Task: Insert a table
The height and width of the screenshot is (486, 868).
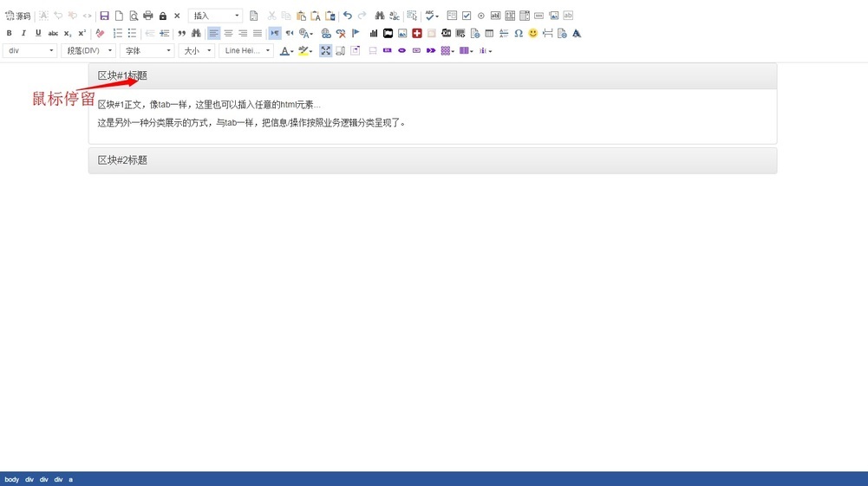Action: 489,34
